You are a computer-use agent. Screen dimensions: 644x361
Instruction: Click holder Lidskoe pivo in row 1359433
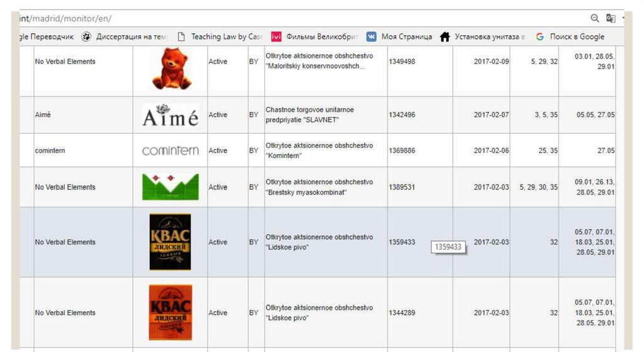click(x=319, y=242)
